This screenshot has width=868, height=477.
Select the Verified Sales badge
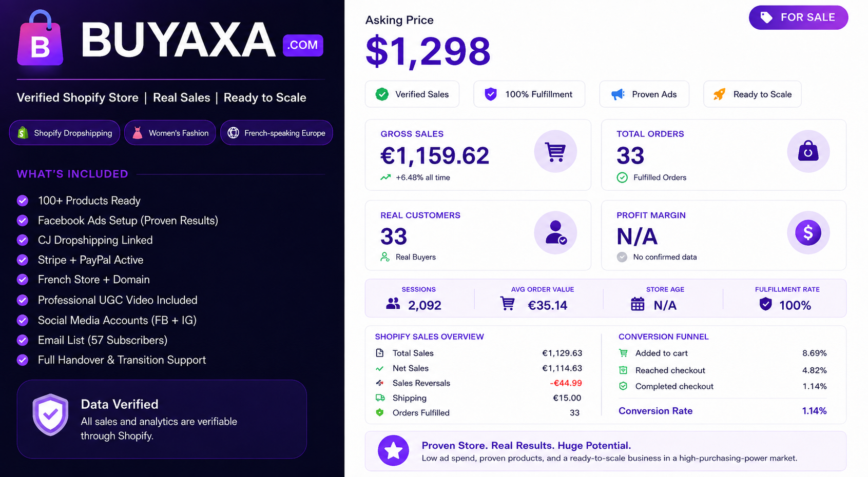click(x=412, y=94)
